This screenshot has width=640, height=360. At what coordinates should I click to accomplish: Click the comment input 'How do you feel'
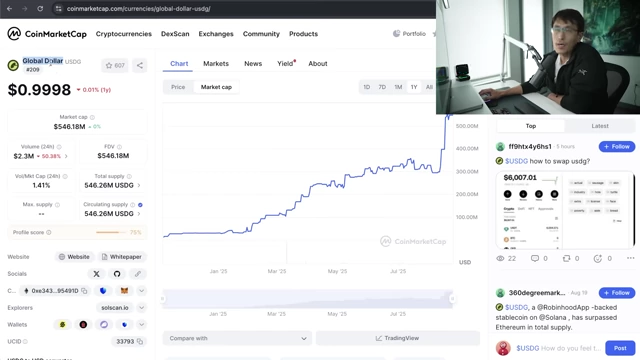click(559, 348)
